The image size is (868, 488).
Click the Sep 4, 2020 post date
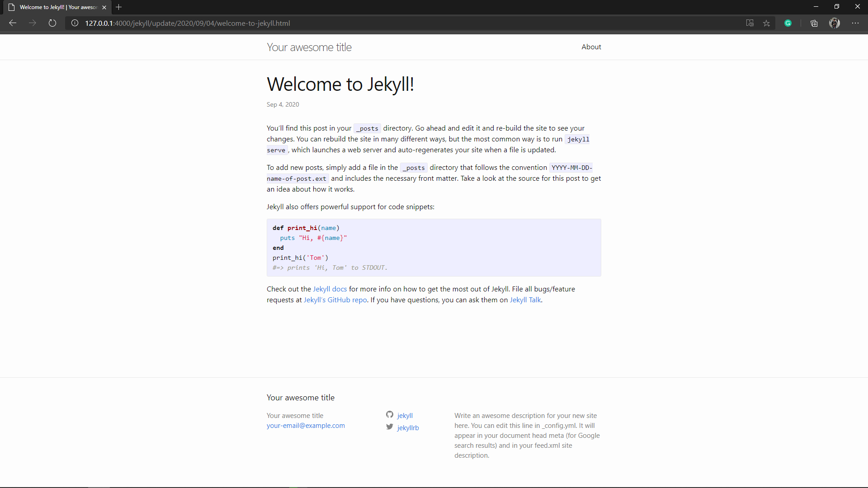(x=283, y=105)
